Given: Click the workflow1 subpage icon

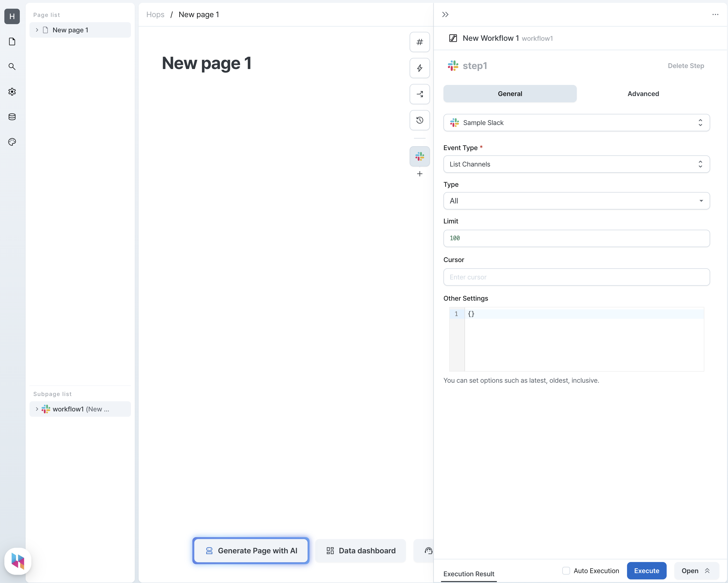Looking at the screenshot, I should pos(46,409).
